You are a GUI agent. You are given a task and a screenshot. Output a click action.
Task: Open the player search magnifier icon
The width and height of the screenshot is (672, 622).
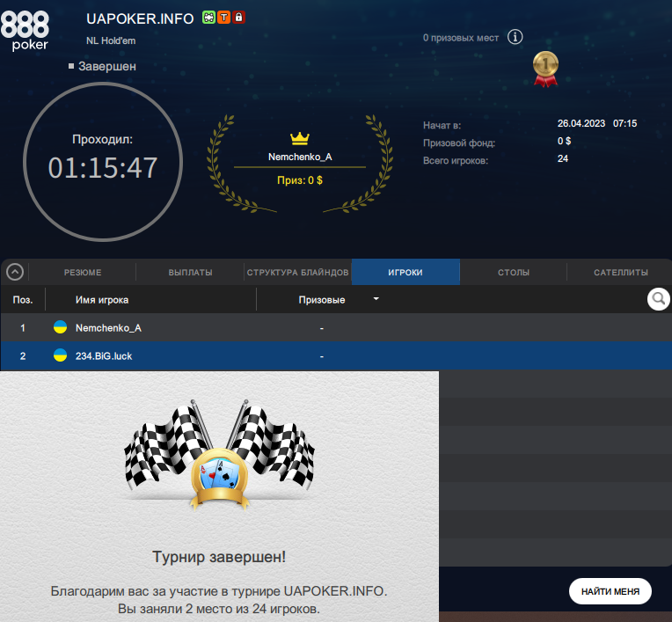click(x=658, y=299)
